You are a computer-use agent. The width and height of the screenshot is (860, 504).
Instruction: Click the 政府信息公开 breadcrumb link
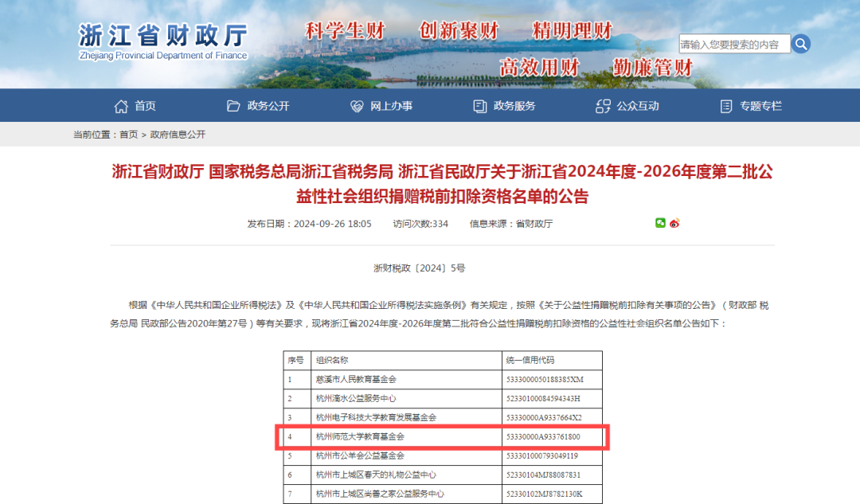coord(178,135)
